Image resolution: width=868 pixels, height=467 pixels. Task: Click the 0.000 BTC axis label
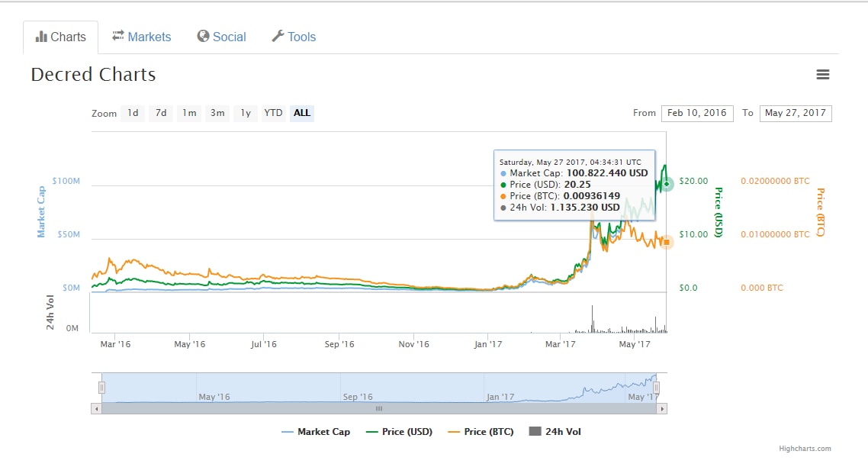tap(762, 288)
